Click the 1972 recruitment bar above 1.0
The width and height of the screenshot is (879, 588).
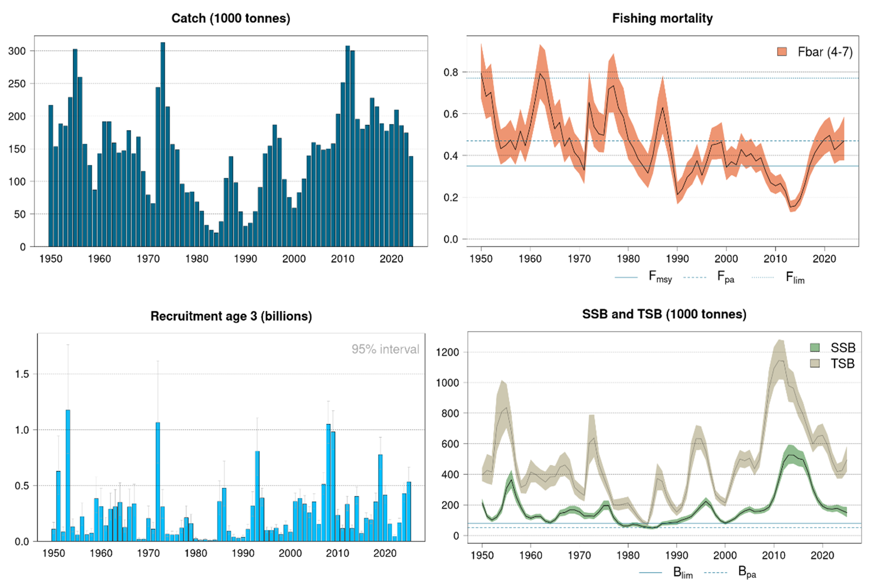click(158, 482)
